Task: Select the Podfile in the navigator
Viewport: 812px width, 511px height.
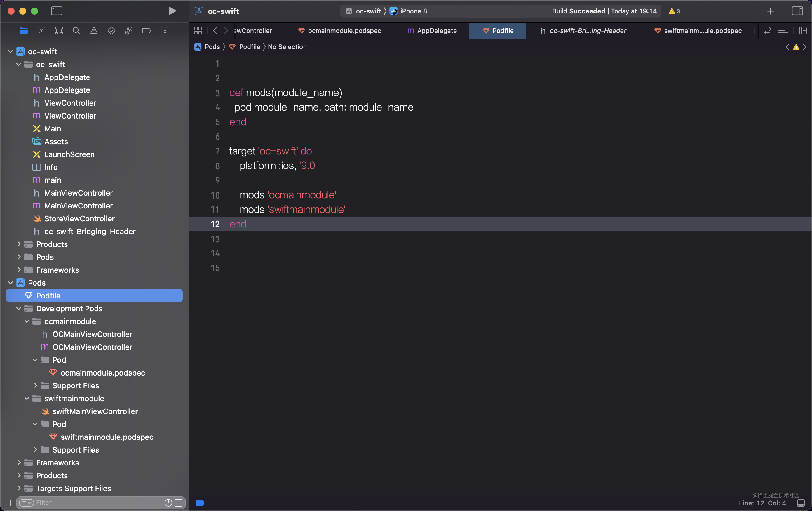Action: (x=94, y=296)
